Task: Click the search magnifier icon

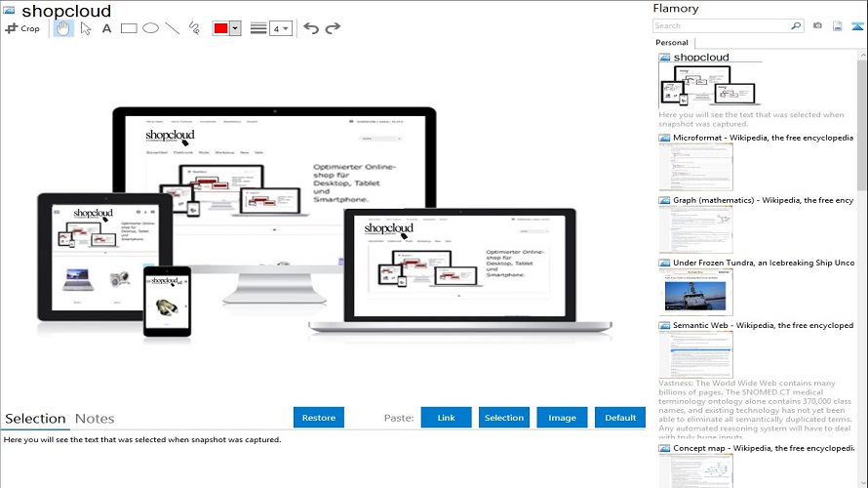Action: coord(796,25)
